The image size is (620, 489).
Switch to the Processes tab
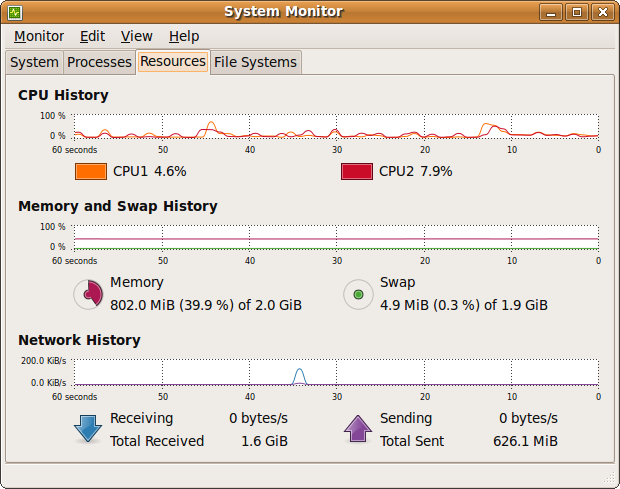[x=99, y=62]
